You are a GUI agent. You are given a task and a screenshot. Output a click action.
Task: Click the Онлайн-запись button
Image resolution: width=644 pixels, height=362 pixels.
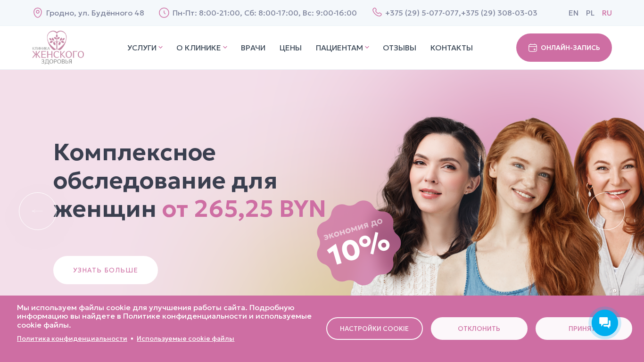tap(564, 48)
